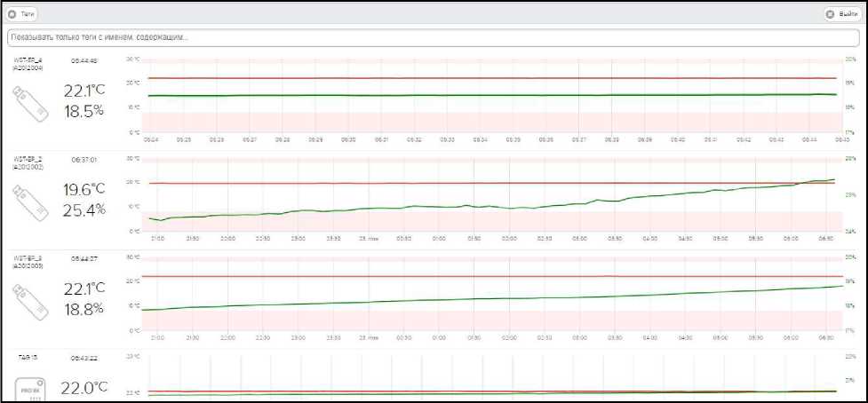Open the Теги menu button

click(x=22, y=14)
